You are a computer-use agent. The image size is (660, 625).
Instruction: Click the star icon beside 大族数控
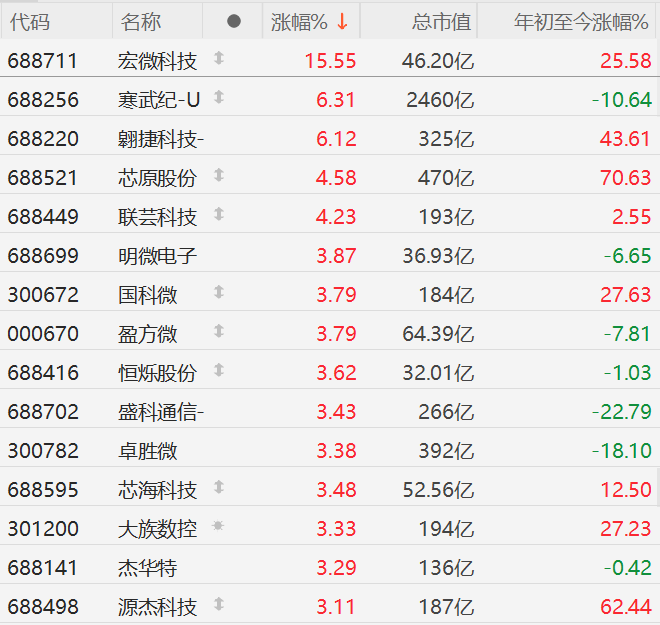click(x=218, y=525)
